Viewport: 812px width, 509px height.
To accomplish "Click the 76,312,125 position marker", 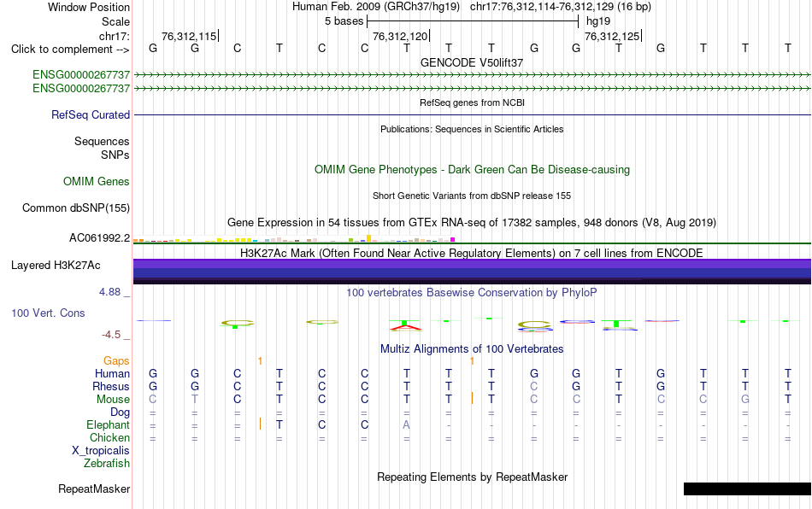I will (x=613, y=36).
